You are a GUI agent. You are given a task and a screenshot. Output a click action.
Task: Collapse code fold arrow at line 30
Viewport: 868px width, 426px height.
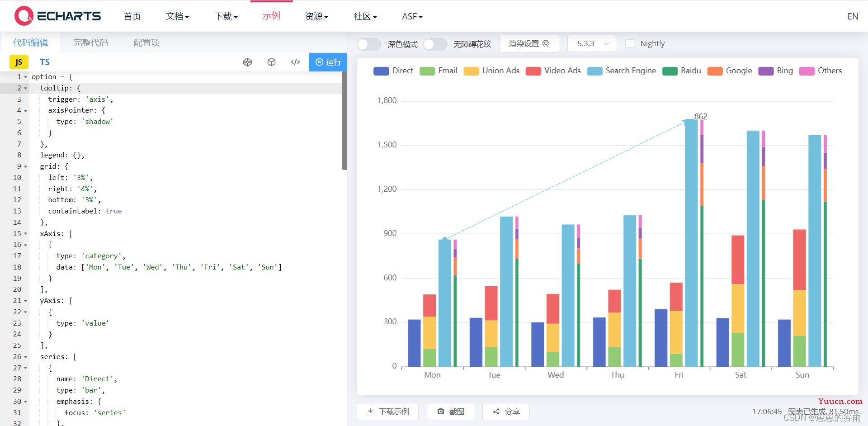tap(25, 402)
